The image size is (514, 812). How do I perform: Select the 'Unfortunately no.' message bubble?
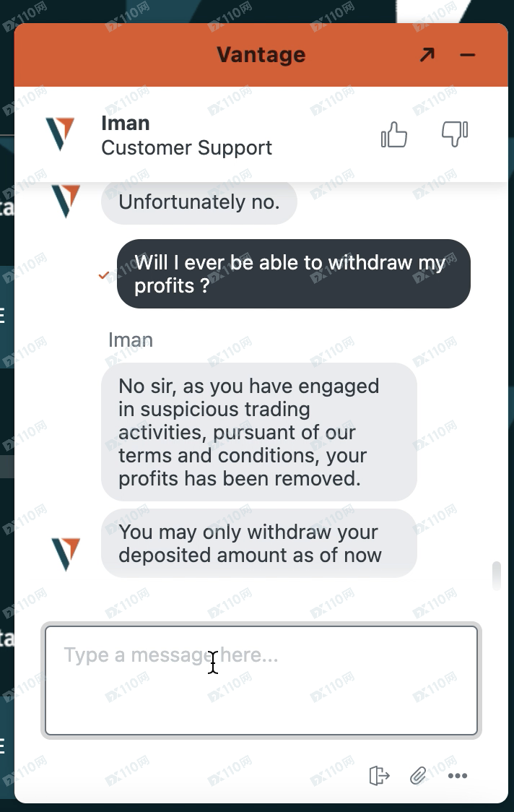(x=199, y=202)
